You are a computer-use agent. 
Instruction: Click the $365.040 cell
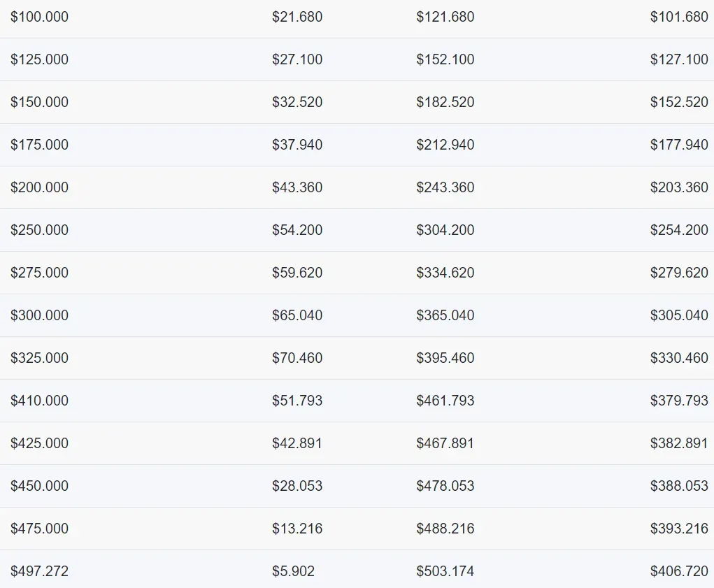445,315
